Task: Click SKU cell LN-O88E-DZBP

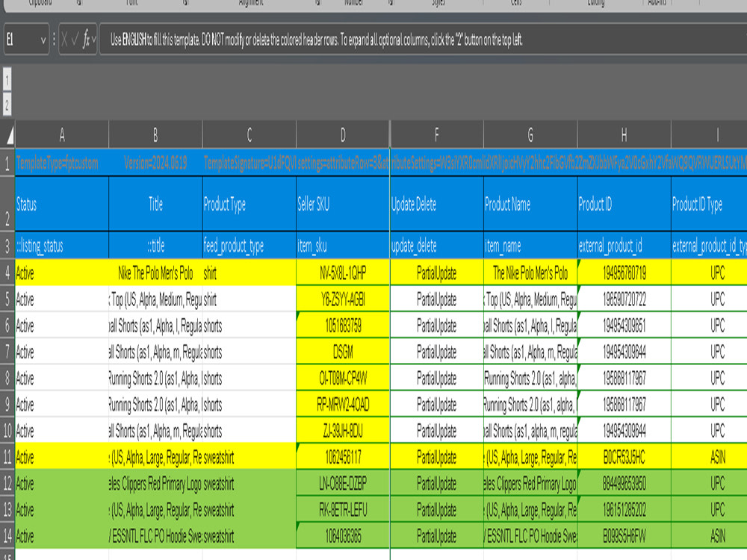Action: pyautogui.click(x=343, y=483)
